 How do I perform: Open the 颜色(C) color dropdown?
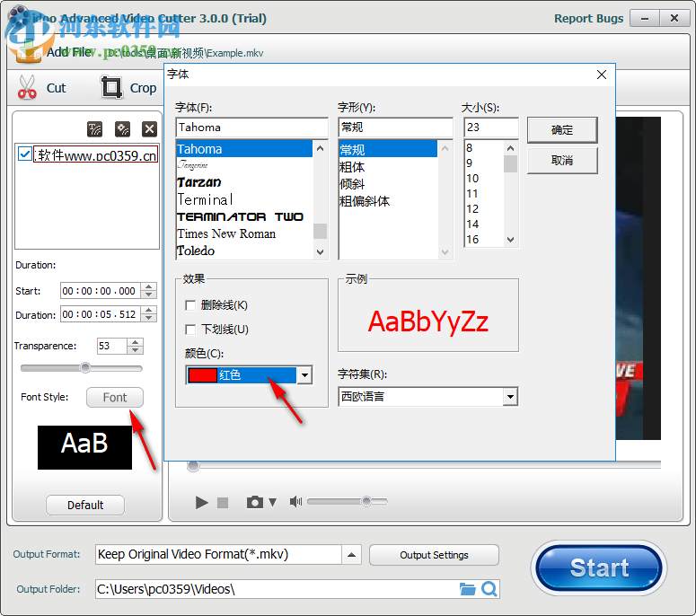(304, 375)
